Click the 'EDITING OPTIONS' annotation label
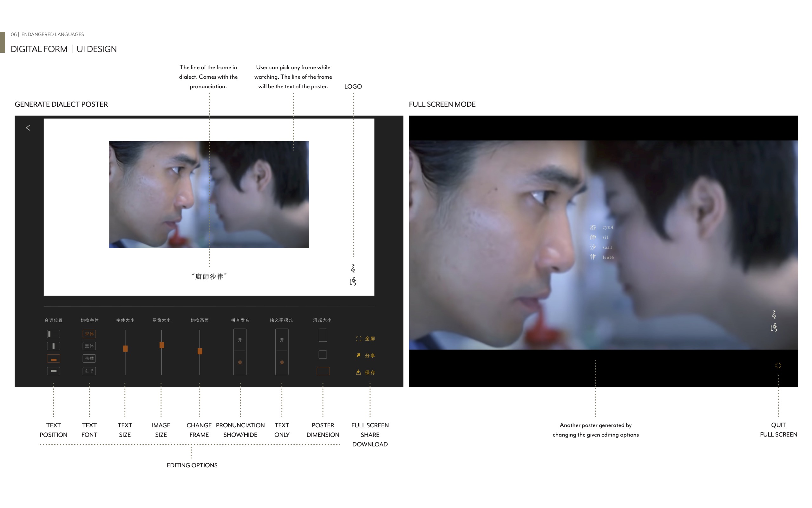The image size is (812, 508). point(192,465)
